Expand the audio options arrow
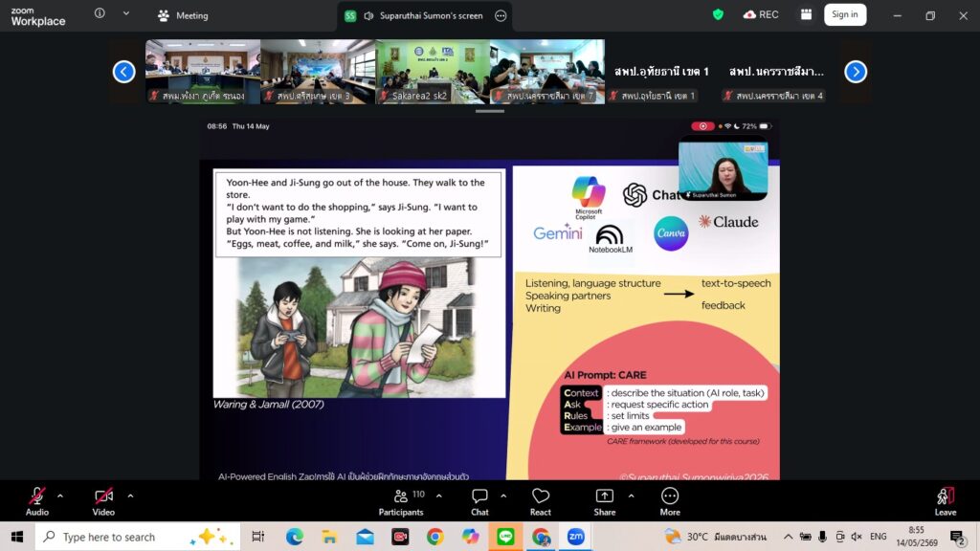 click(60, 496)
